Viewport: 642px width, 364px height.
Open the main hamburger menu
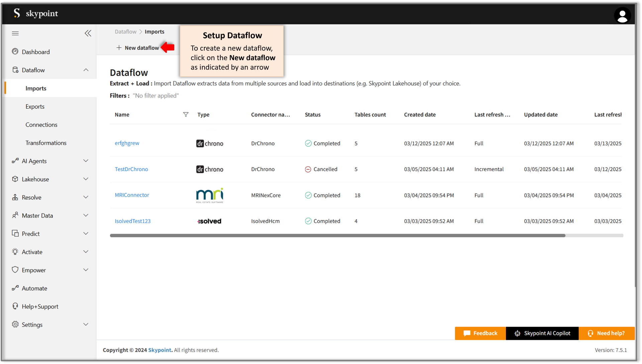(15, 33)
